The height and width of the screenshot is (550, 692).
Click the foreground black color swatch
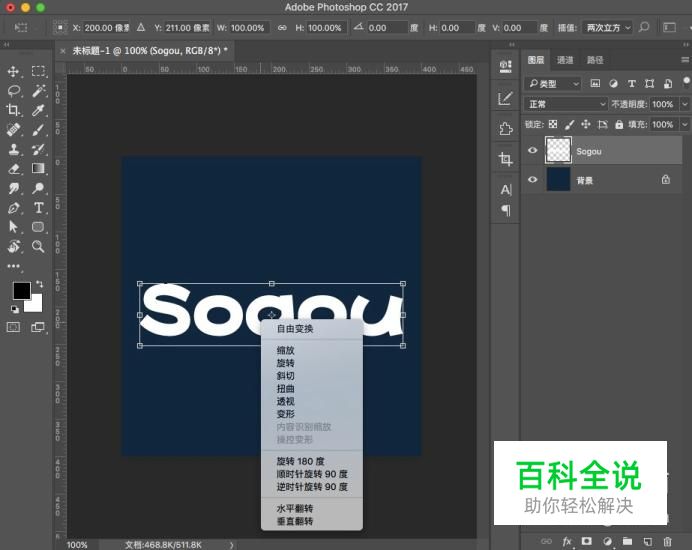(21, 290)
